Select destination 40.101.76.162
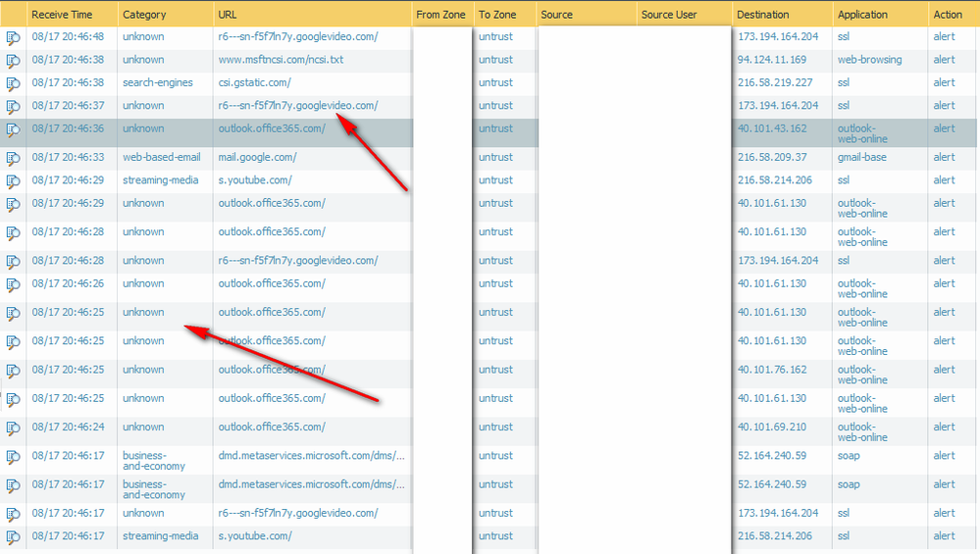The height and width of the screenshot is (554, 980). click(x=772, y=369)
